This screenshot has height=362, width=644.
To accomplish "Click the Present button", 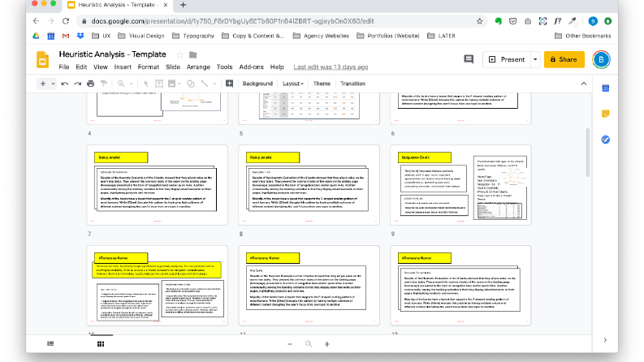I will click(507, 59).
